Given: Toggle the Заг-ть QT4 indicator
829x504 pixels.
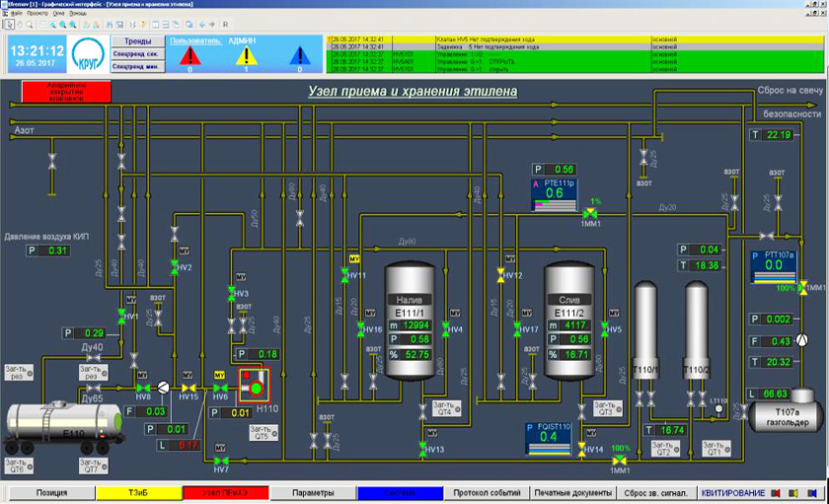Looking at the screenshot, I should 447,408.
